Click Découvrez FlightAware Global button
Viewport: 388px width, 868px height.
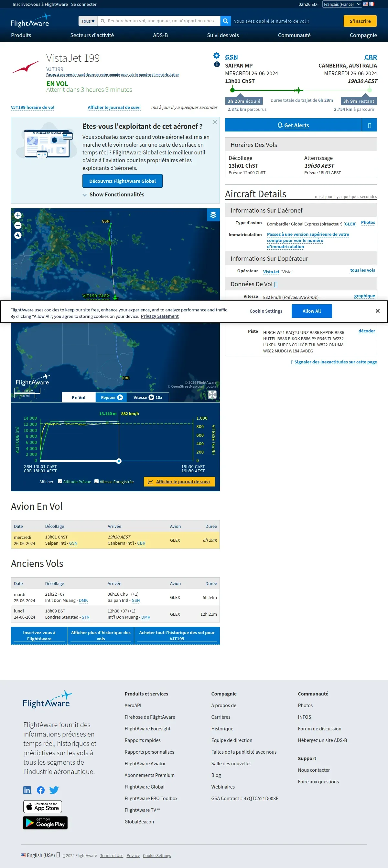tap(123, 181)
